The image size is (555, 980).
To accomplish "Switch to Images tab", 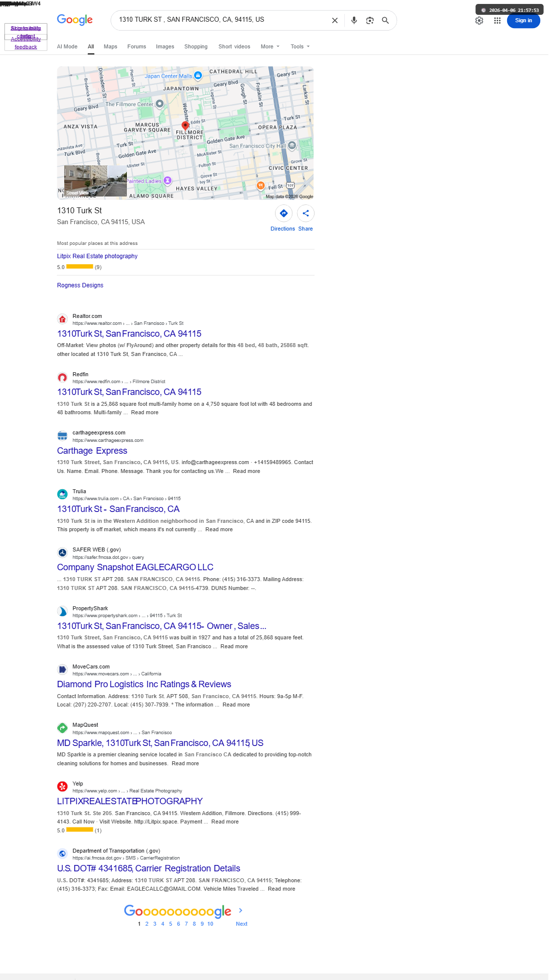I will coord(165,46).
